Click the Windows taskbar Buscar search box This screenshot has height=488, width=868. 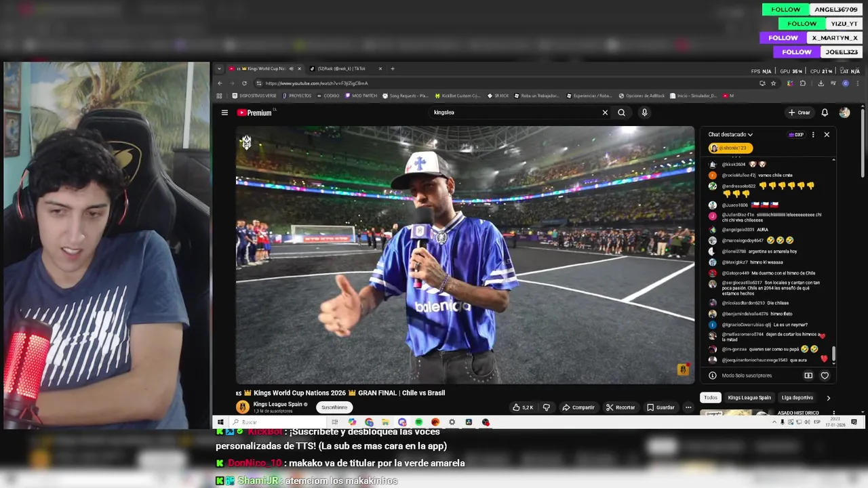point(279,422)
